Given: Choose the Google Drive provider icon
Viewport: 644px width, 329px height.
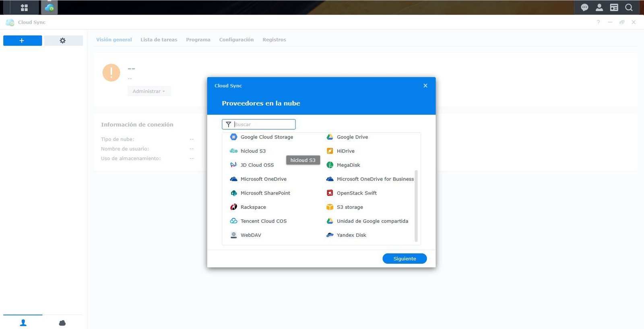Looking at the screenshot, I should point(330,137).
